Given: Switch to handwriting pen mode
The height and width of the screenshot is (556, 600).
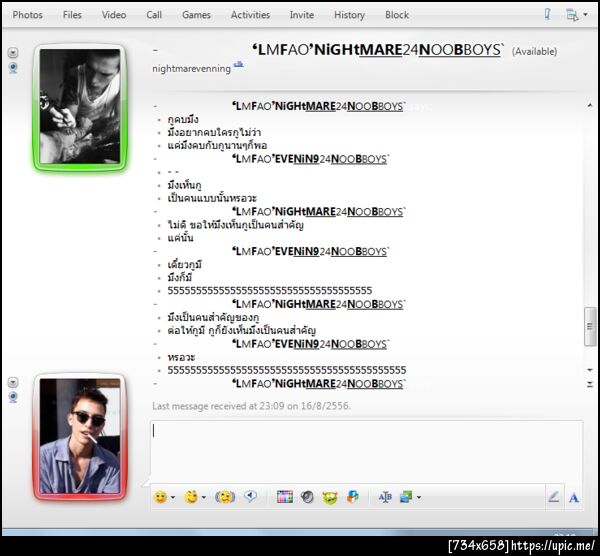Looking at the screenshot, I should coord(553,497).
